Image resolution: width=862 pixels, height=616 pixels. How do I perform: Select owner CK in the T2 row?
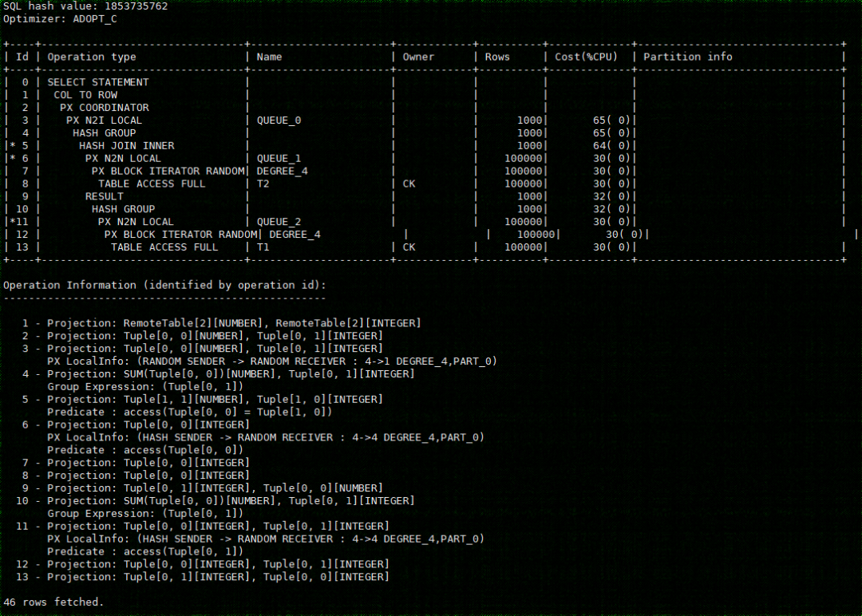coord(409,184)
